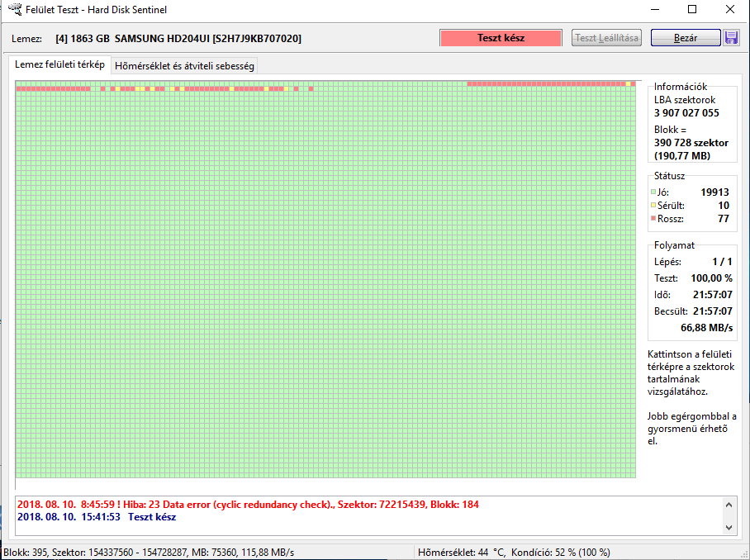Click the Idő elapsed time value
This screenshot has width=750, height=560.
point(713,295)
